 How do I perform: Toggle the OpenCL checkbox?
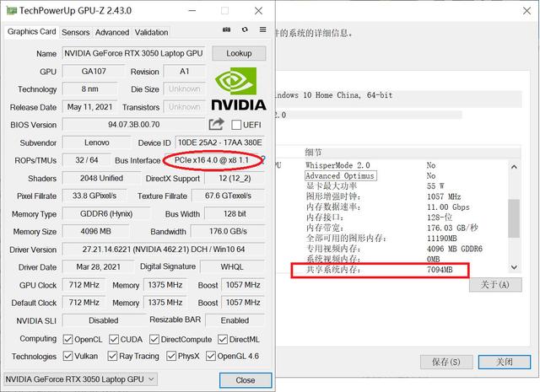[67, 340]
